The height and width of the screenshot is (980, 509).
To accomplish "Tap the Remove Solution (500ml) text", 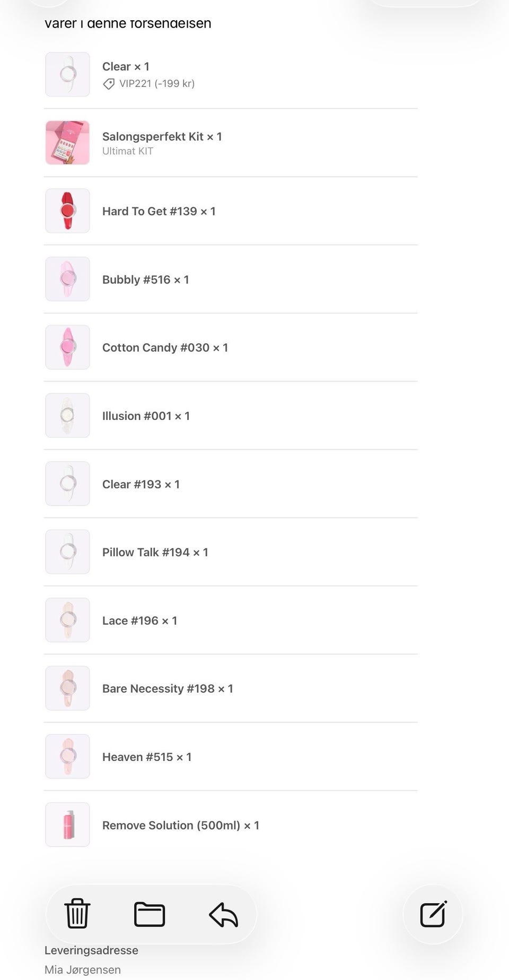I will pyautogui.click(x=180, y=825).
